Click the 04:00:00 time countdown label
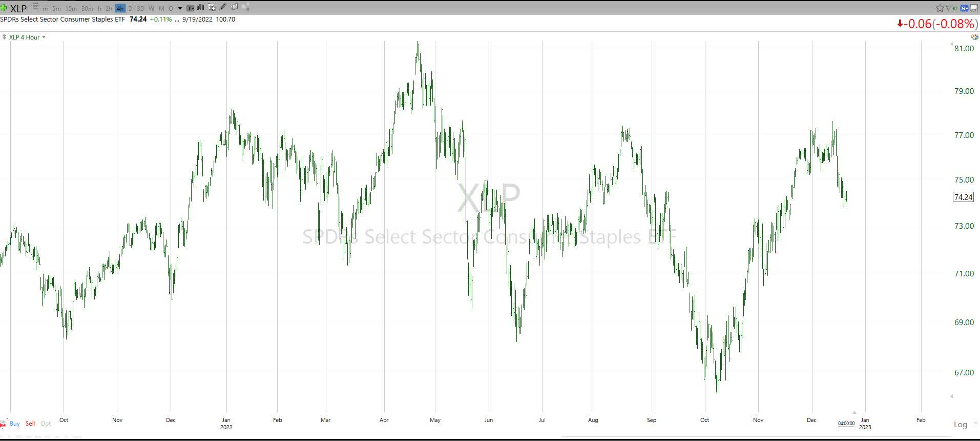 click(x=846, y=424)
